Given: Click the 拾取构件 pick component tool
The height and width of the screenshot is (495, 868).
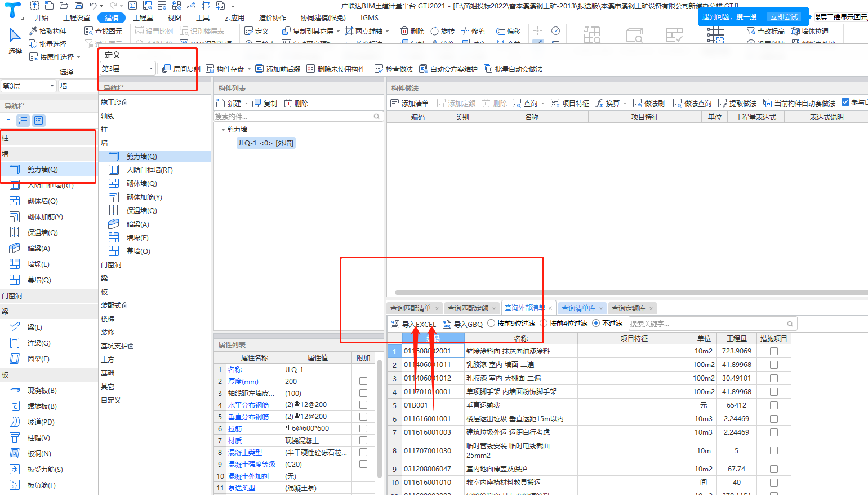Looking at the screenshot, I should tap(48, 31).
